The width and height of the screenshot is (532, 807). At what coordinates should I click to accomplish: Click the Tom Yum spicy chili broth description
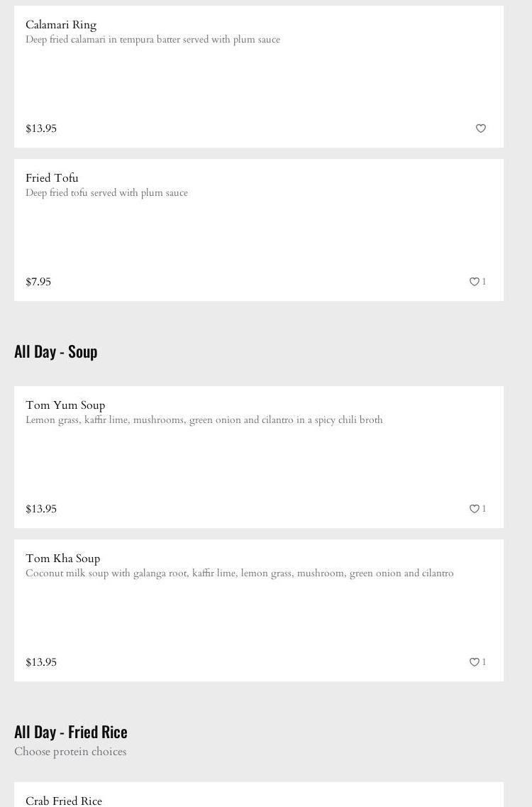tap(204, 420)
